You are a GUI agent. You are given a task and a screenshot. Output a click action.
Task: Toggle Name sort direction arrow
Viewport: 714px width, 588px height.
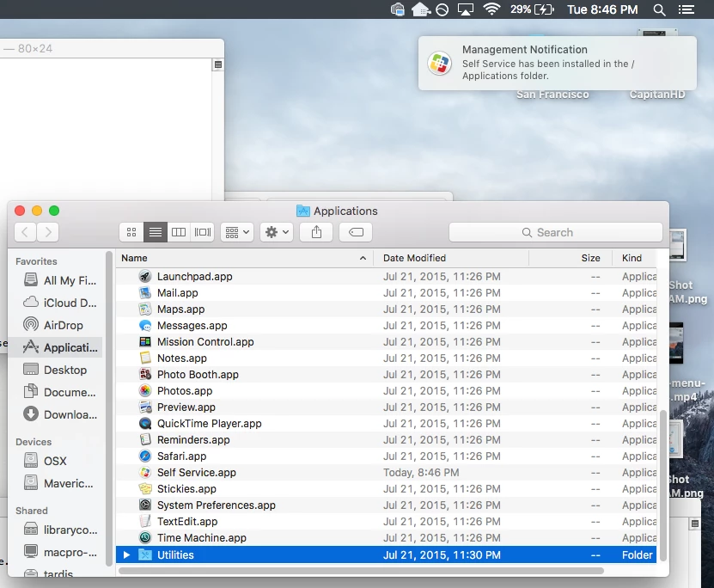pos(363,258)
